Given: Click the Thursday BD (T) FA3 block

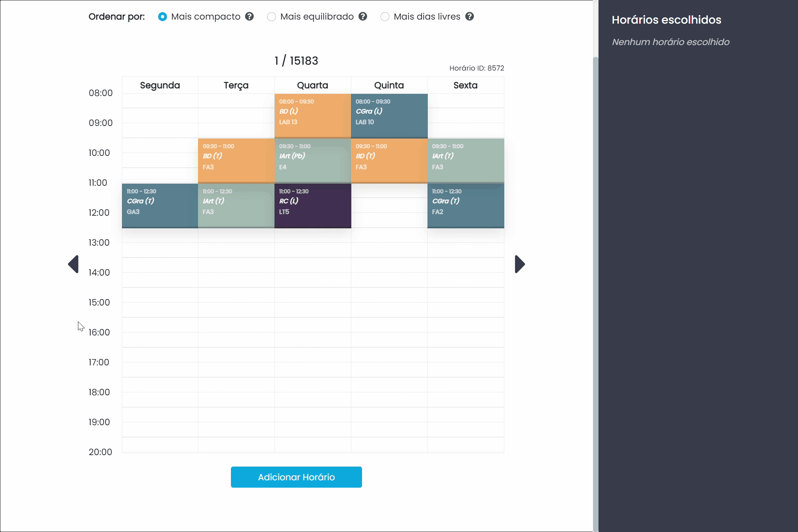Looking at the screenshot, I should click(x=389, y=161).
